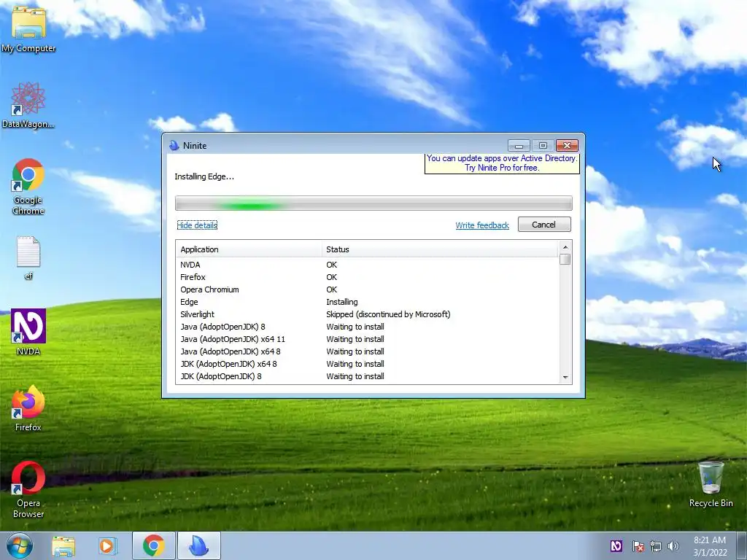Click the list scrollbar up arrow
Screen dimensions: 747x560
pos(565,246)
